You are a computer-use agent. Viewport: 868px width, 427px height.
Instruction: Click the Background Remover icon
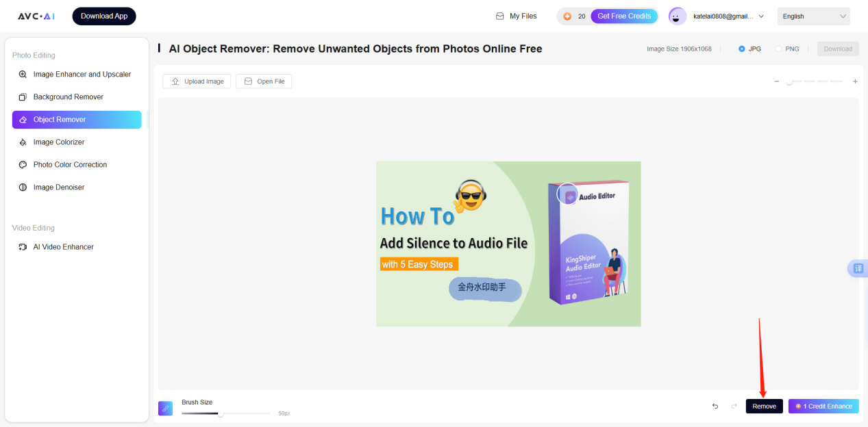click(x=23, y=97)
